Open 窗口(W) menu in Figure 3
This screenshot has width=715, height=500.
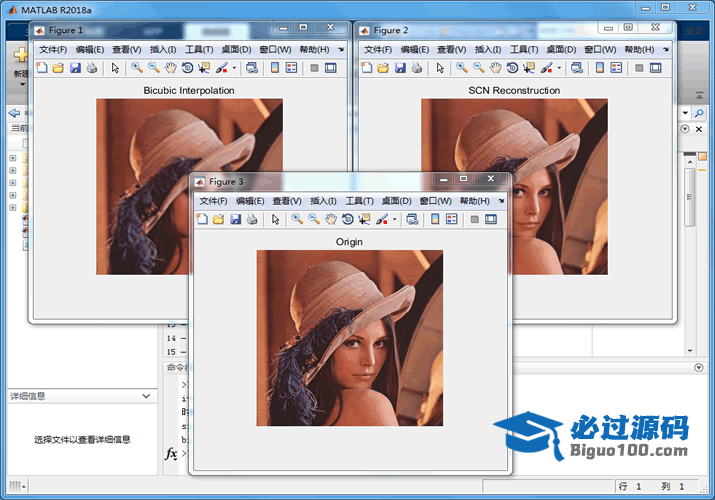(x=435, y=201)
